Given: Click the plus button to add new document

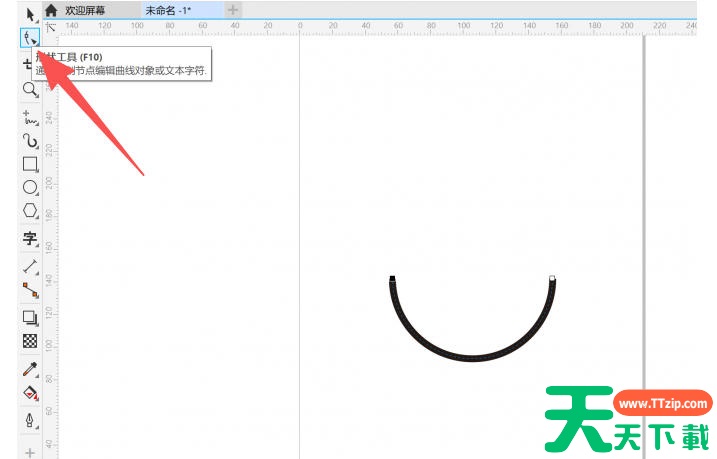Looking at the screenshot, I should [x=233, y=9].
